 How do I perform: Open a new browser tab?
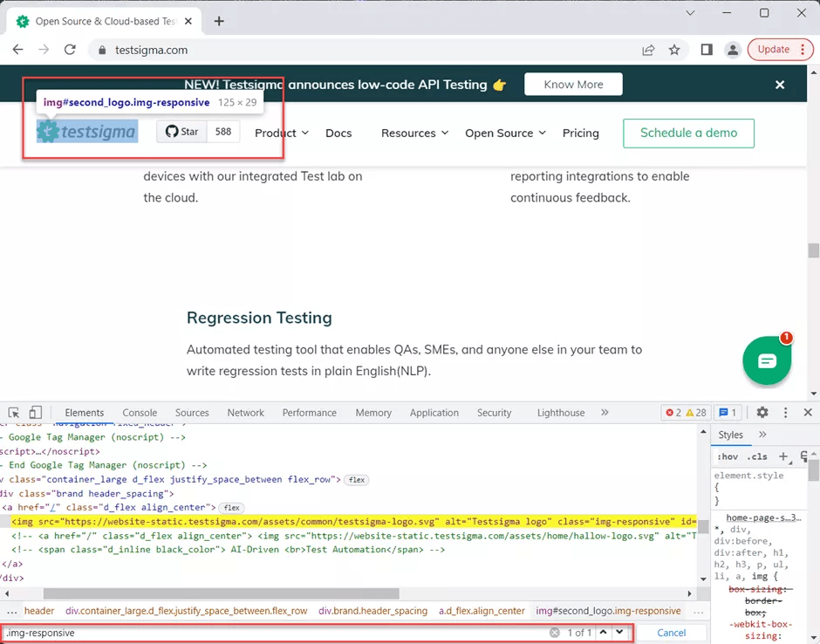[x=219, y=21]
